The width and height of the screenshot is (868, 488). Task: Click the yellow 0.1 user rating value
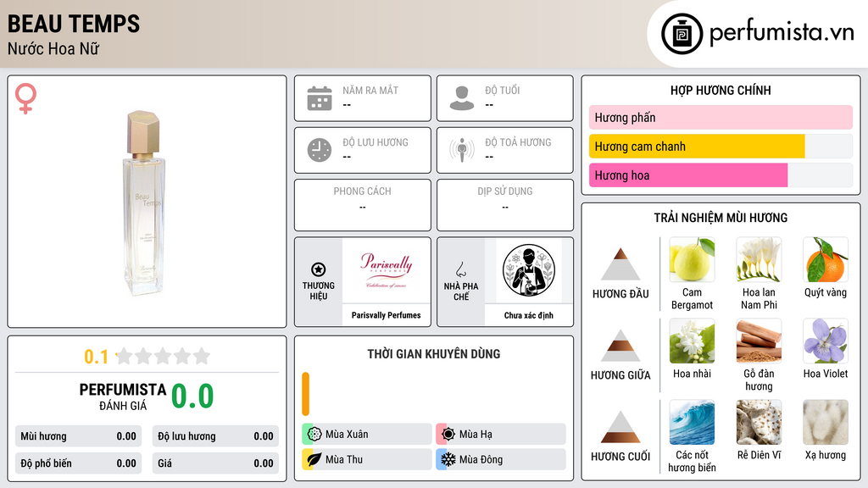pos(97,357)
